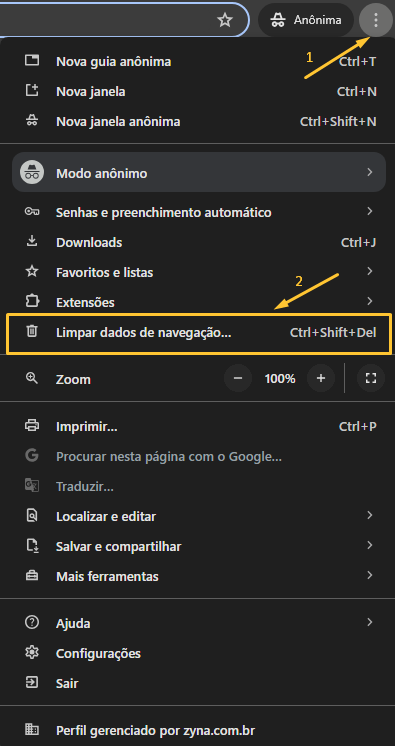Screen dimensions: 395x746
Task: Click the fullscreen icon next to zoom
Action: [x=371, y=379]
